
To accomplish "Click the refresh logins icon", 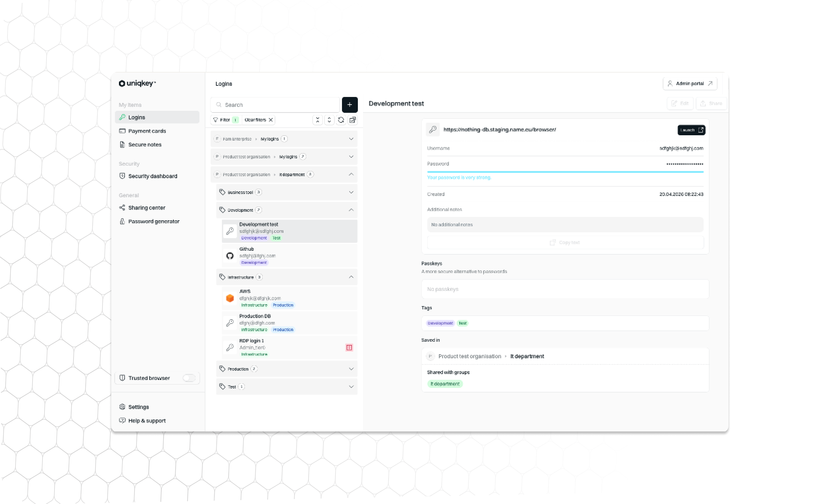I will coord(341,120).
